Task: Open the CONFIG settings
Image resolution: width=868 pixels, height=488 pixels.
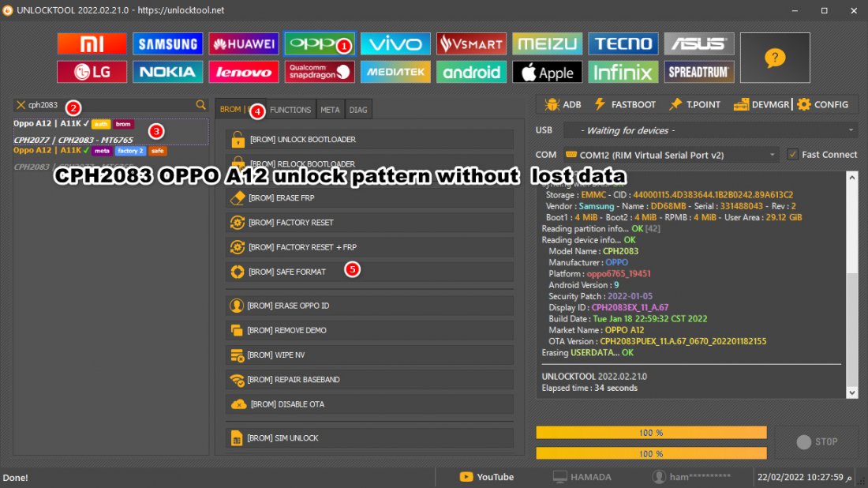Action: (x=822, y=105)
